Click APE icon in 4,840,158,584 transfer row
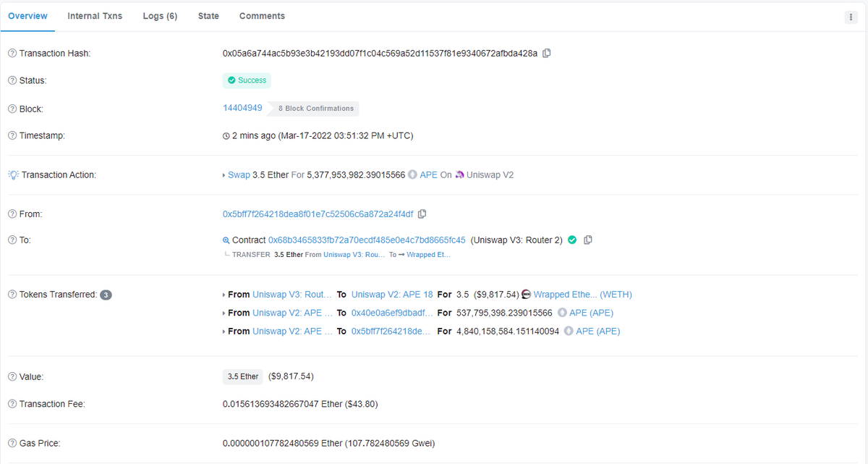This screenshot has width=868, height=464. click(x=569, y=332)
